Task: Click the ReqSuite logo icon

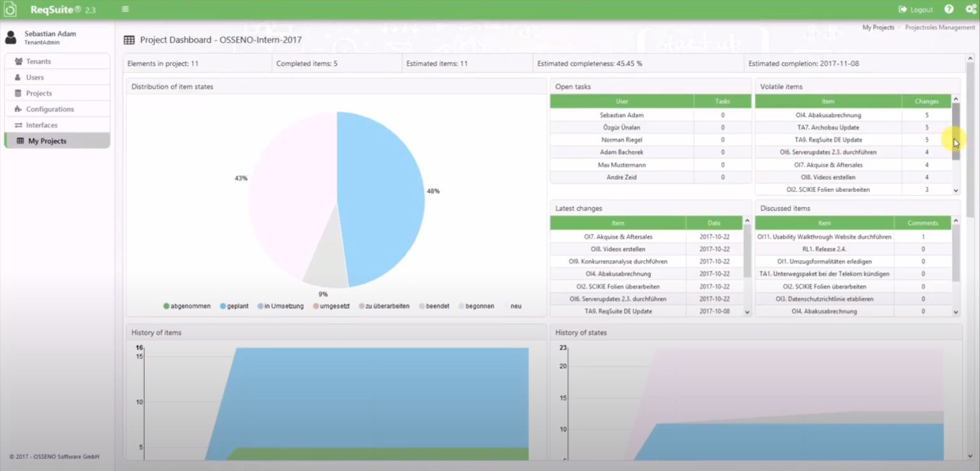Action: [x=10, y=10]
